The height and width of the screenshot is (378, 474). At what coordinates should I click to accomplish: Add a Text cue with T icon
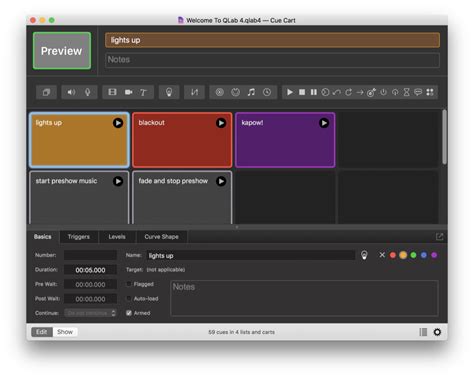pos(143,92)
